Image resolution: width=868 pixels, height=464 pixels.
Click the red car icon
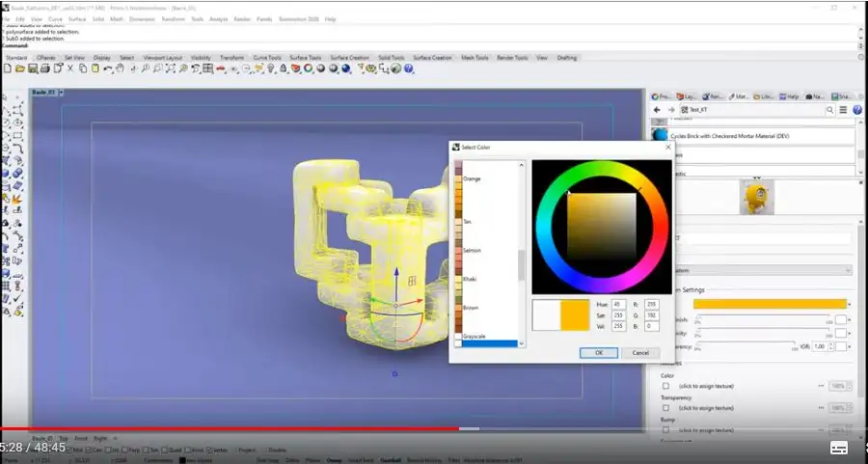(x=220, y=68)
